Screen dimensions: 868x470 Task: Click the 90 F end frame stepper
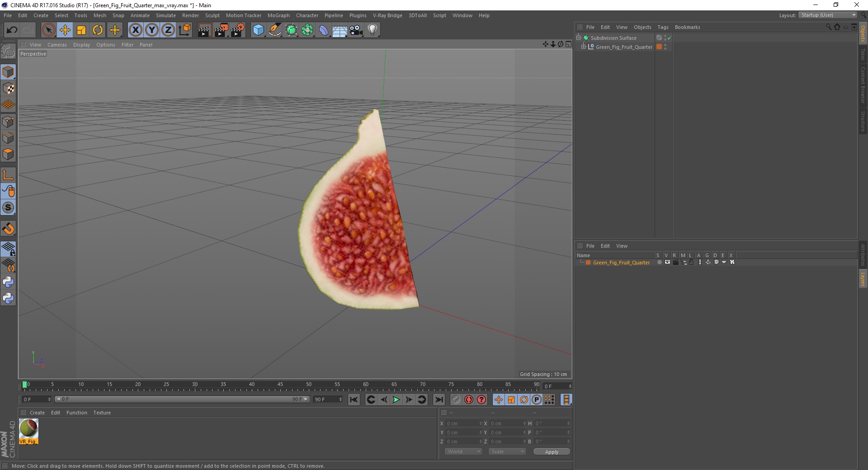340,399
